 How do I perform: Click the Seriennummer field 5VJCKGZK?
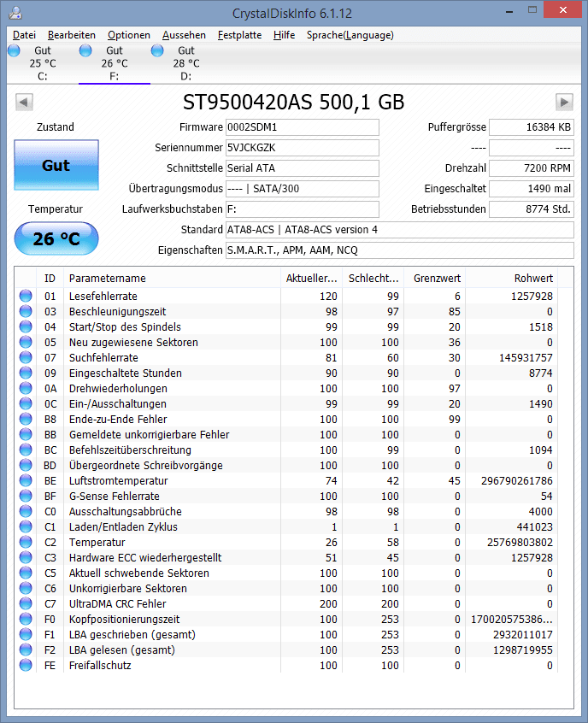302,148
